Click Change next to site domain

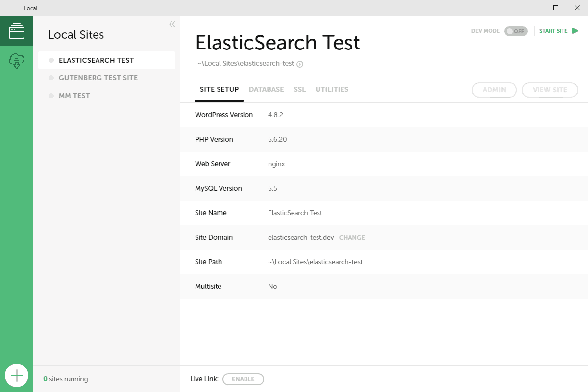coord(352,237)
